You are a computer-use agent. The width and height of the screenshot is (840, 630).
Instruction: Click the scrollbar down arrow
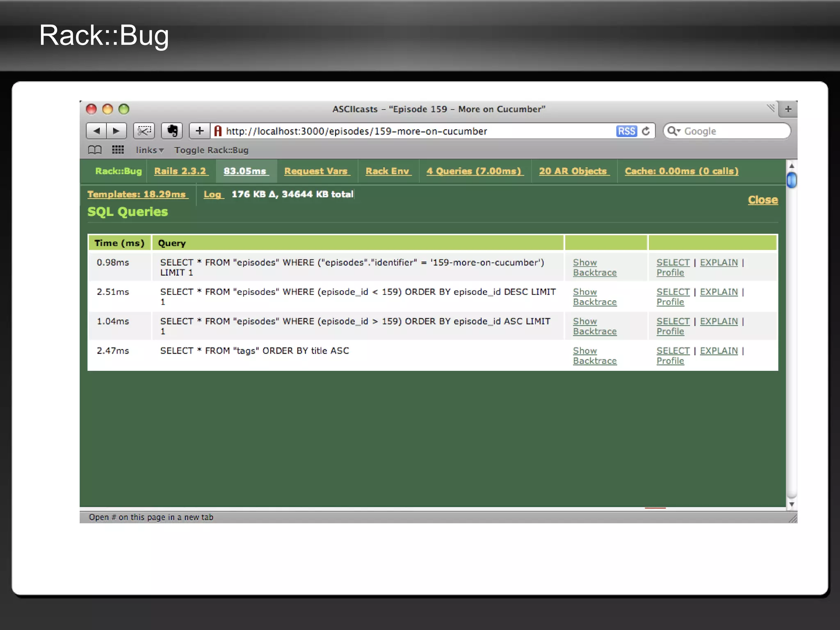pyautogui.click(x=792, y=504)
